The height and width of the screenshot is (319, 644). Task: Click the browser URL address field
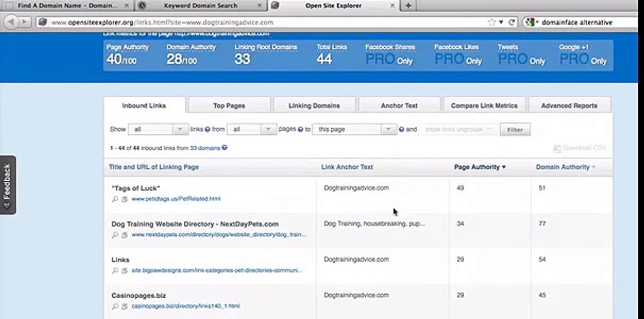pos(266,22)
